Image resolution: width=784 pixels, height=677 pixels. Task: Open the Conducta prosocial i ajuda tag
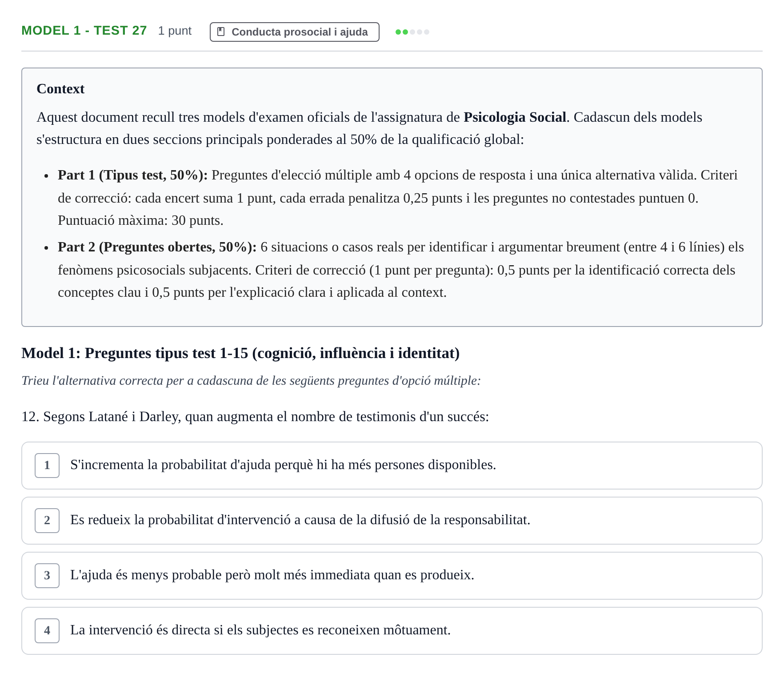coord(294,32)
